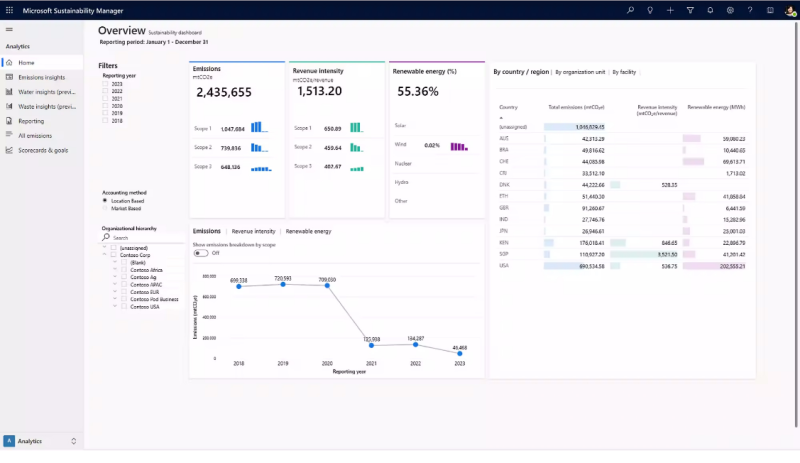Open Waste insights (preview) page
The image size is (800, 463).
pos(41,106)
